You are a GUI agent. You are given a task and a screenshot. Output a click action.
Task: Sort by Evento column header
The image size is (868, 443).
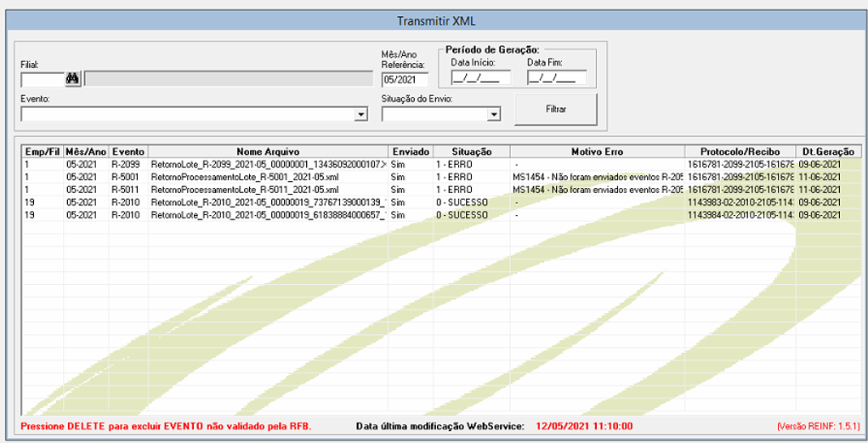click(128, 151)
